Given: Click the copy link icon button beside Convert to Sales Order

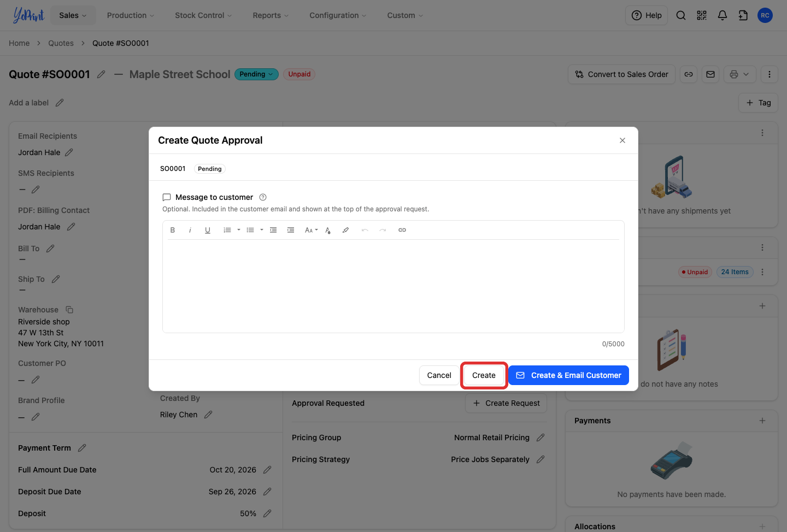Looking at the screenshot, I should pyautogui.click(x=689, y=74).
